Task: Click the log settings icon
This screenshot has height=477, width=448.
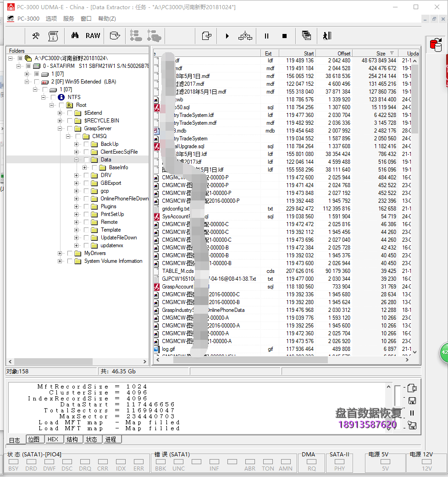Action: click(412, 388)
